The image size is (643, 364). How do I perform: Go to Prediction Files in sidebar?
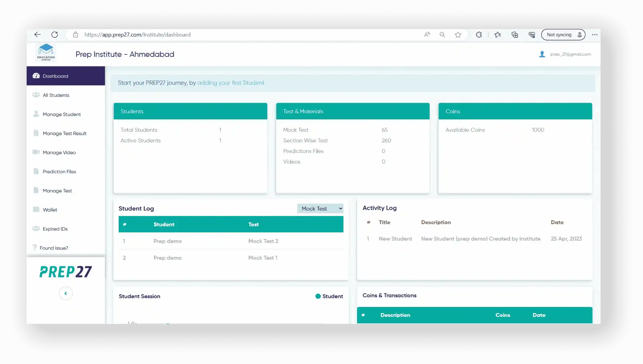[59, 171]
